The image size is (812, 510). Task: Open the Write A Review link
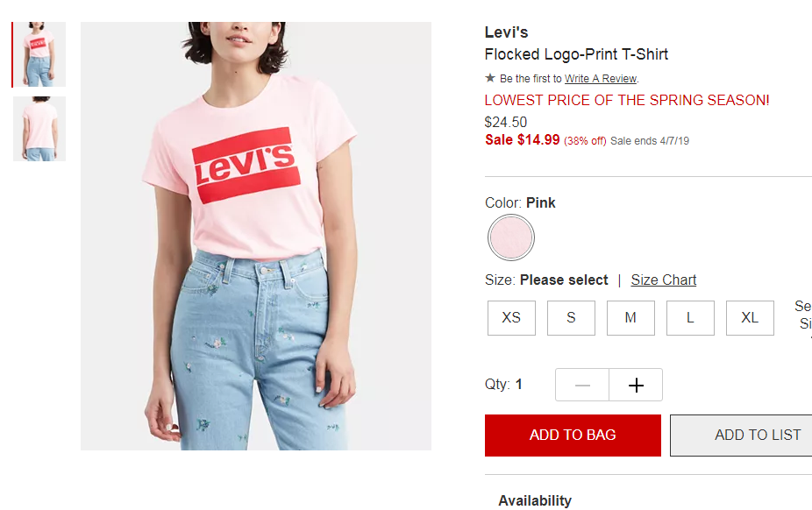point(601,79)
